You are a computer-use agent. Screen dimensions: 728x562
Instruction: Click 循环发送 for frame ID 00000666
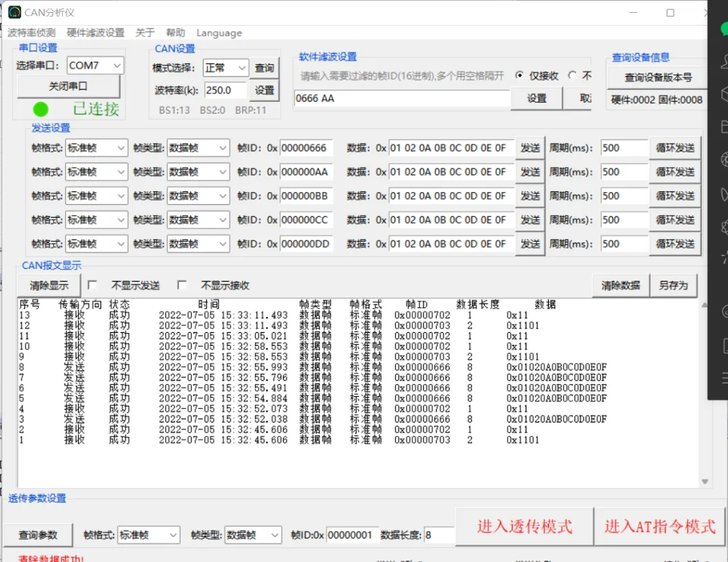[x=675, y=148]
